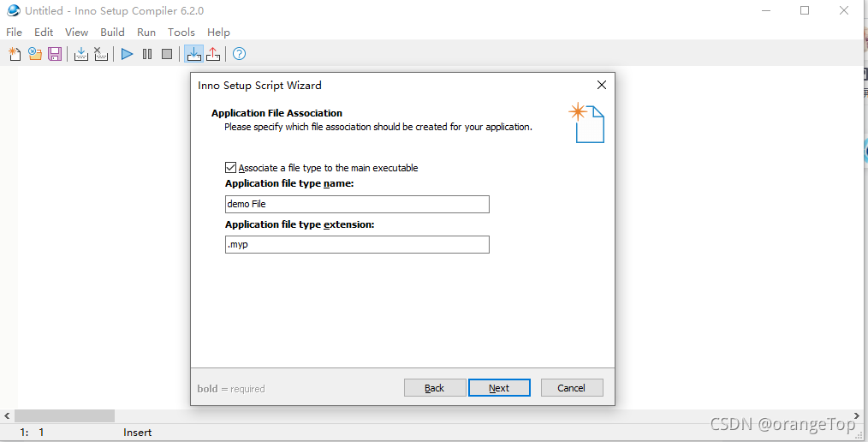Click the 'bold = required' hint text
This screenshot has height=442, width=868.
pyautogui.click(x=231, y=389)
